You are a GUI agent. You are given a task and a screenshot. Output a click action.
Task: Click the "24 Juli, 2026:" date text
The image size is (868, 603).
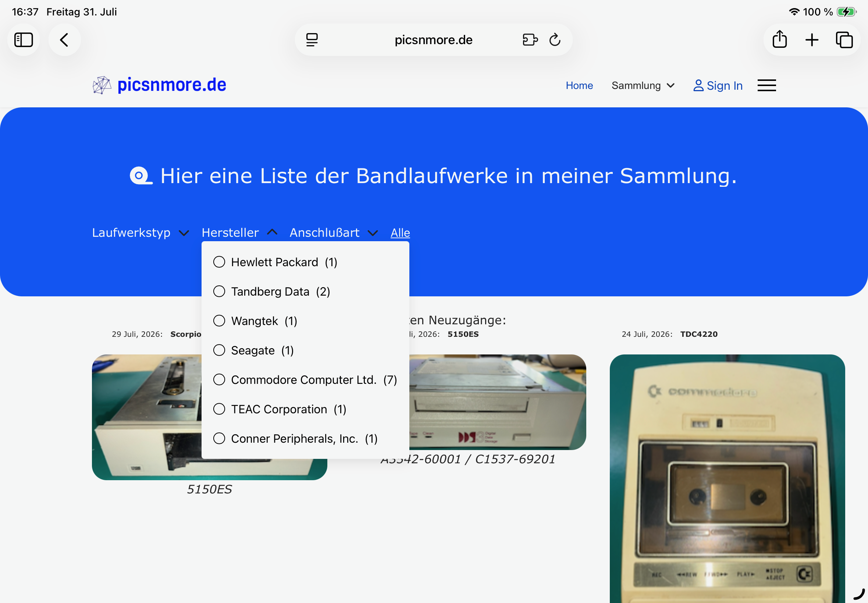tap(647, 334)
